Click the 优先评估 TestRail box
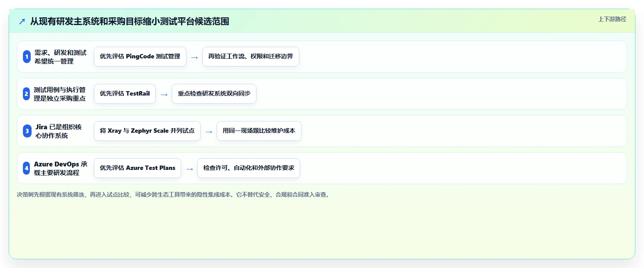Screen dimensions: 644x268 125,94
